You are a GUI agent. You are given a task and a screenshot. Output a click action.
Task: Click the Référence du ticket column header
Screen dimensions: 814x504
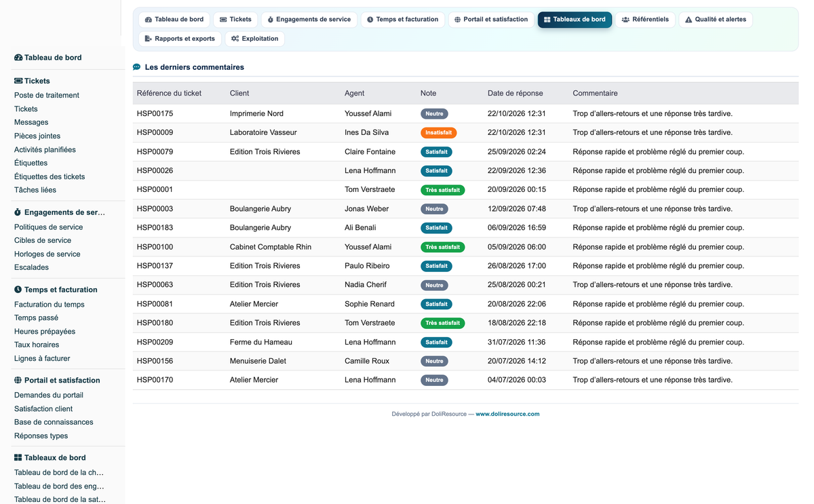tap(169, 93)
